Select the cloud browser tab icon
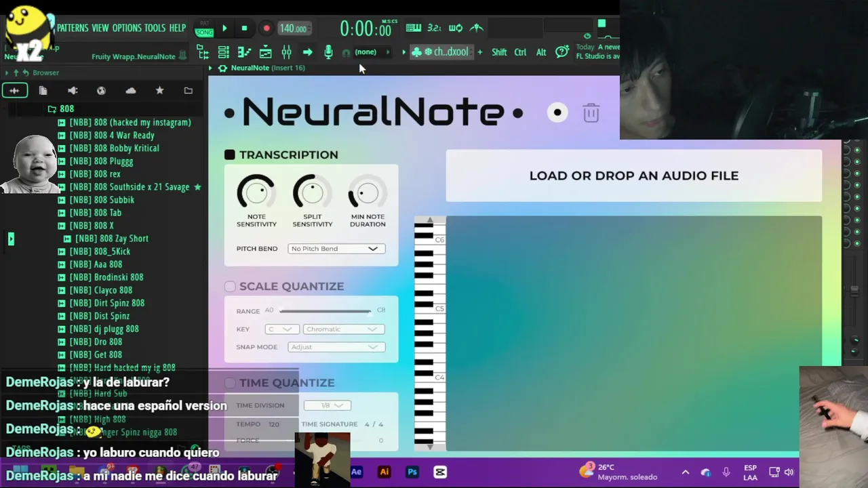Viewport: 868px width, 488px height. [131, 91]
